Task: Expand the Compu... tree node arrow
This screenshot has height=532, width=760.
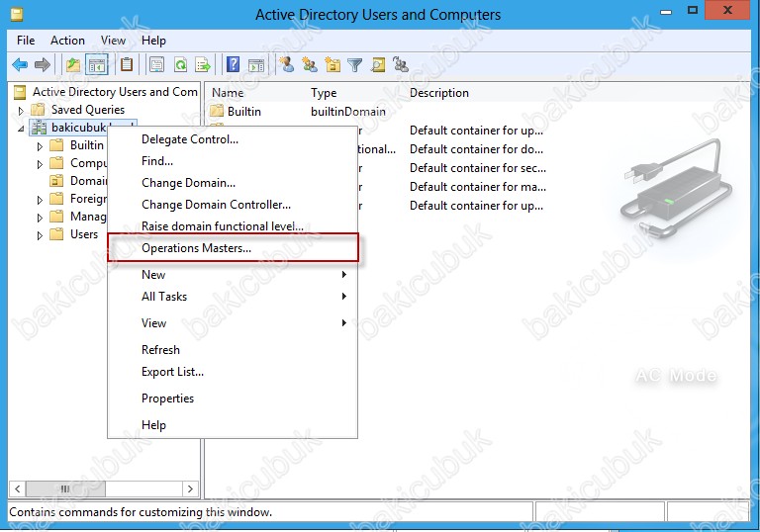Action: point(40,165)
